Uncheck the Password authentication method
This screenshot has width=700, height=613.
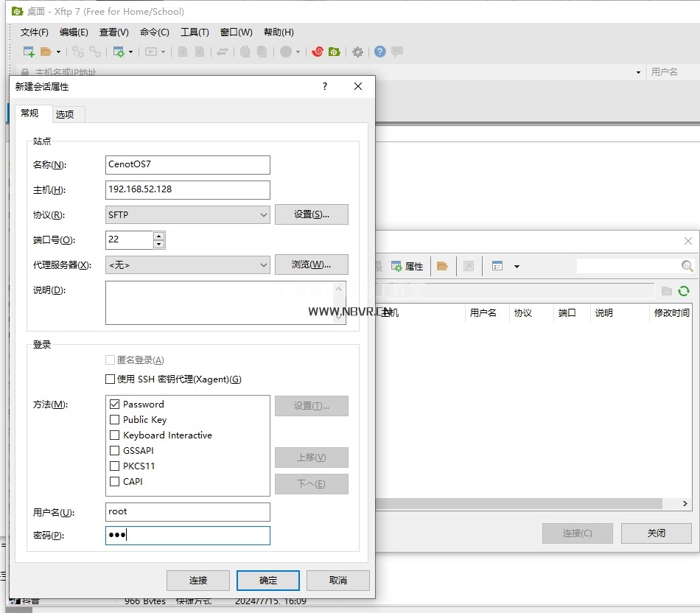114,404
